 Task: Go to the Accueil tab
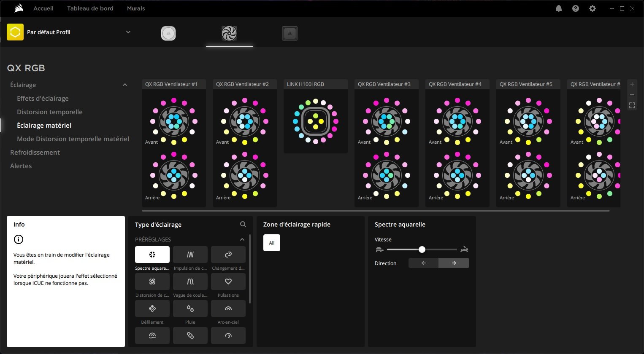43,8
